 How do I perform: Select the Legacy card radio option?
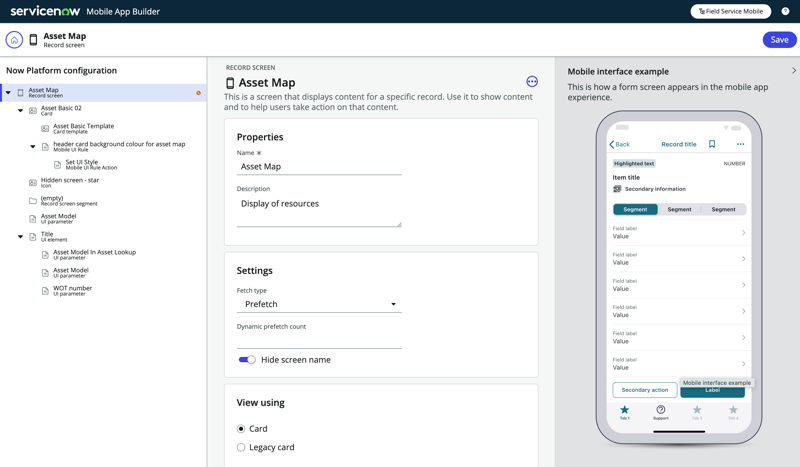pos(241,448)
